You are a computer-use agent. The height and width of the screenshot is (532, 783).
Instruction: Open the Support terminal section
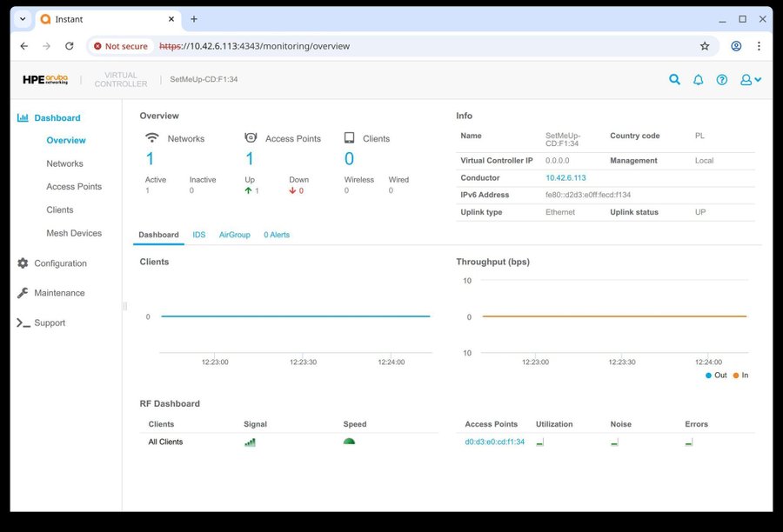(x=49, y=323)
